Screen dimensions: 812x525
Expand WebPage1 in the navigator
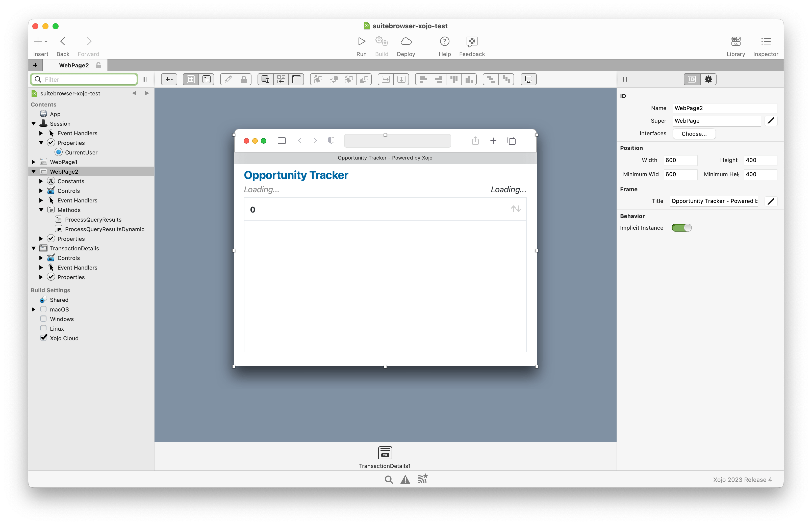tap(34, 162)
